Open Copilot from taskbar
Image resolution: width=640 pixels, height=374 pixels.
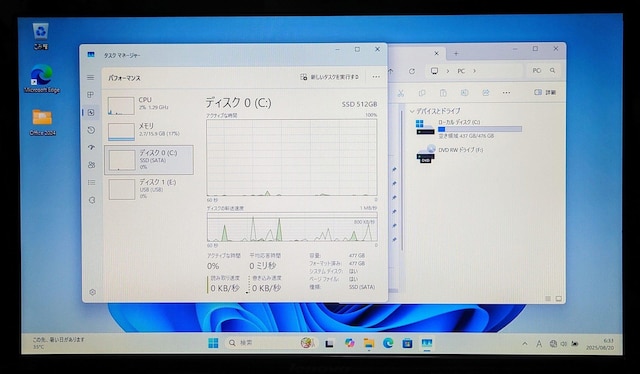point(349,343)
